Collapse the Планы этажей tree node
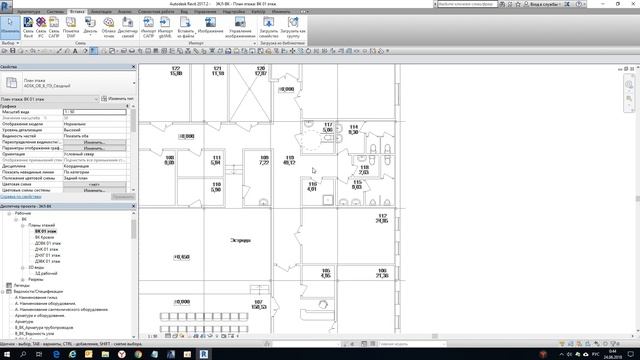 23,225
